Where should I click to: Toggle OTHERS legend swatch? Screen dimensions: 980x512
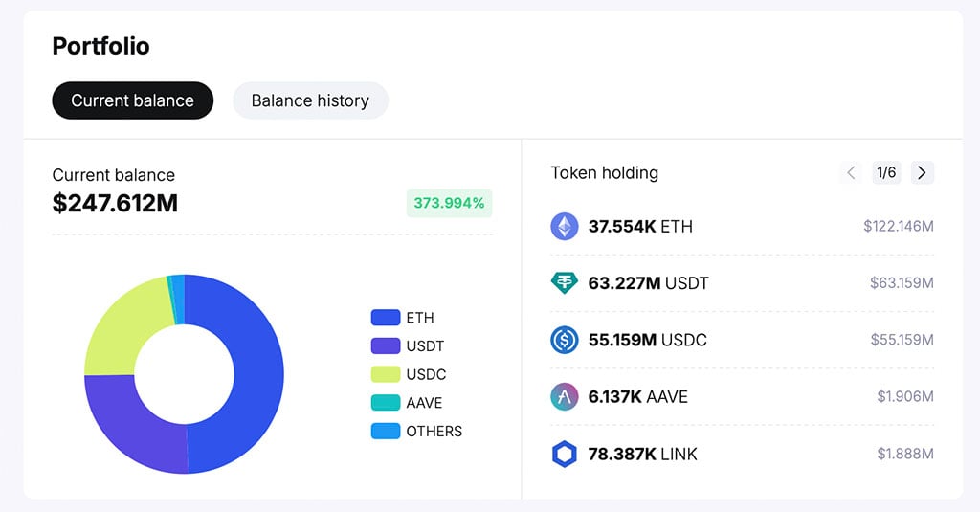[x=385, y=431]
